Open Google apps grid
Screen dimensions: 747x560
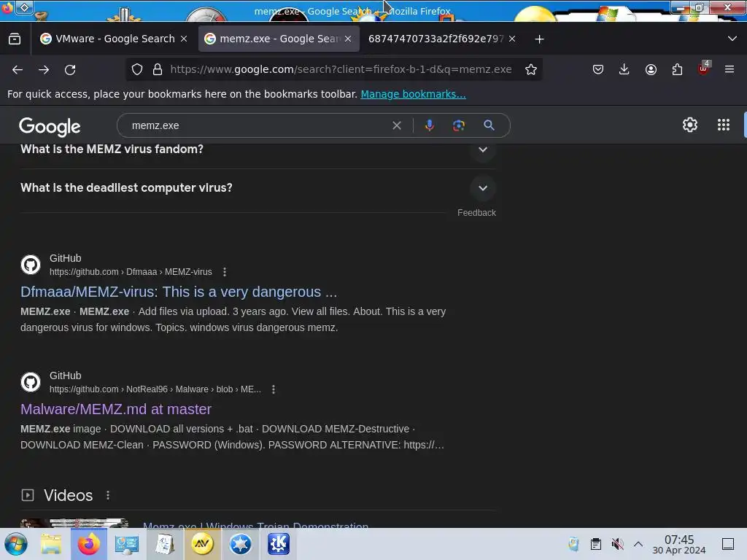click(x=723, y=125)
